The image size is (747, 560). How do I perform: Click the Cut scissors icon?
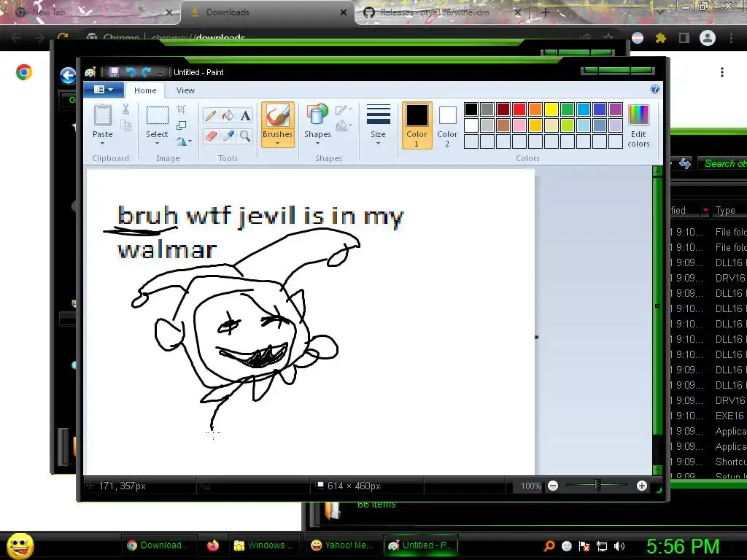tap(125, 109)
